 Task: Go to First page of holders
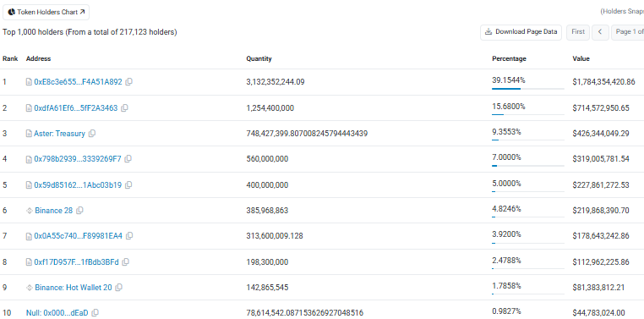pyautogui.click(x=578, y=31)
